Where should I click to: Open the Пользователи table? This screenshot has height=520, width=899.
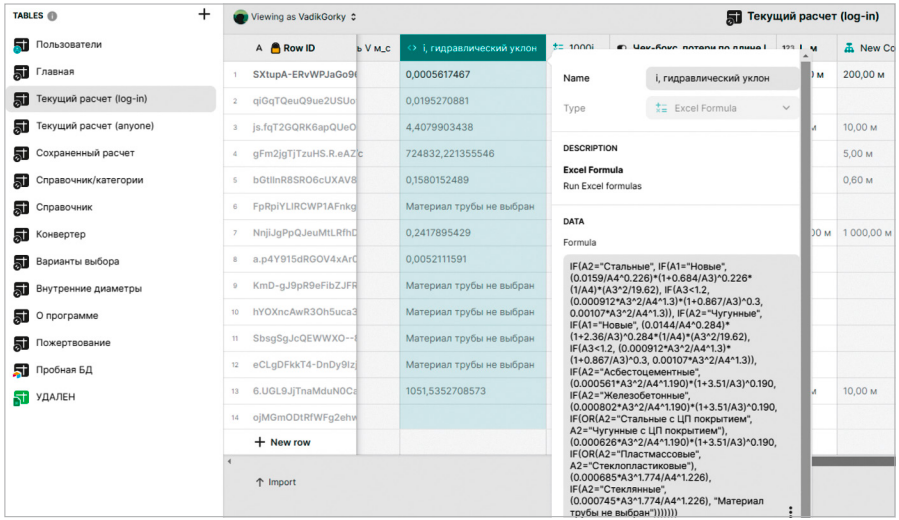pyautogui.click(x=68, y=45)
